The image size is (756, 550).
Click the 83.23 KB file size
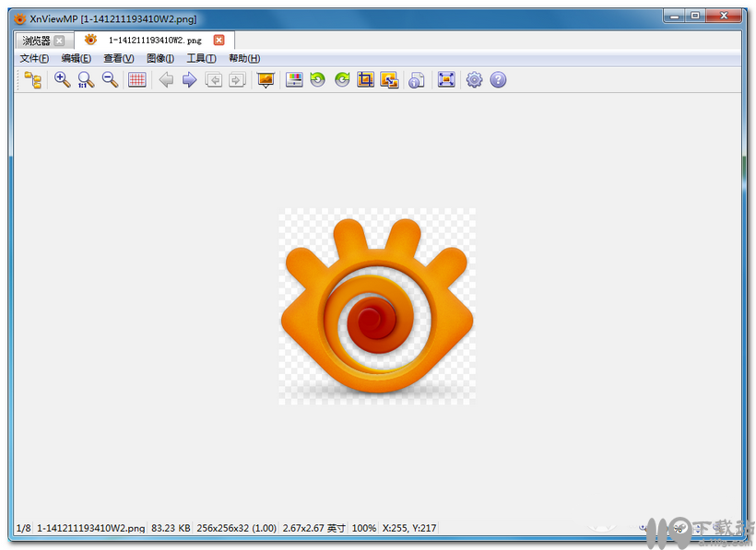point(171,528)
